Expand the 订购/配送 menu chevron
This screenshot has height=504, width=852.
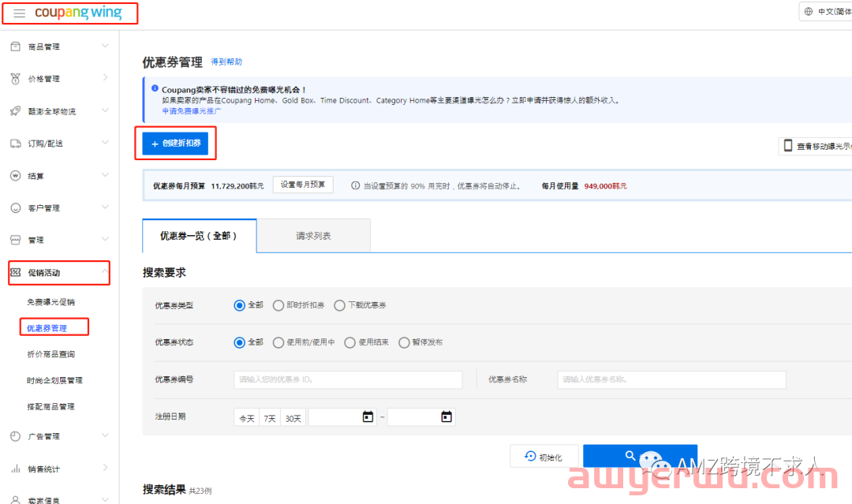(105, 143)
